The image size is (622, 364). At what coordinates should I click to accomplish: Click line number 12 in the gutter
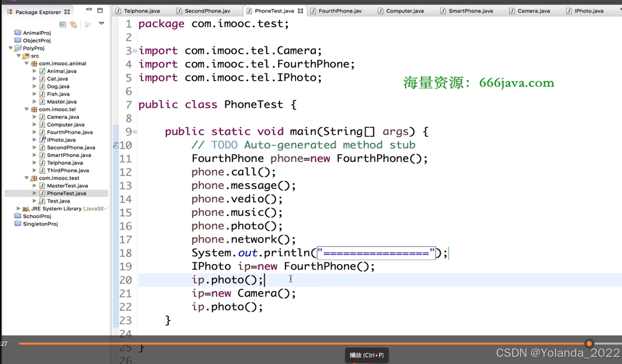point(125,172)
